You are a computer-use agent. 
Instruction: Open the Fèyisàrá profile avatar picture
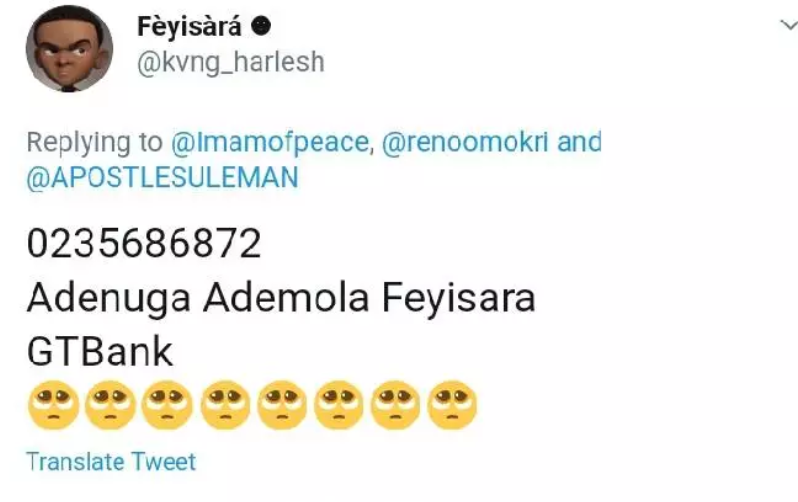[69, 49]
